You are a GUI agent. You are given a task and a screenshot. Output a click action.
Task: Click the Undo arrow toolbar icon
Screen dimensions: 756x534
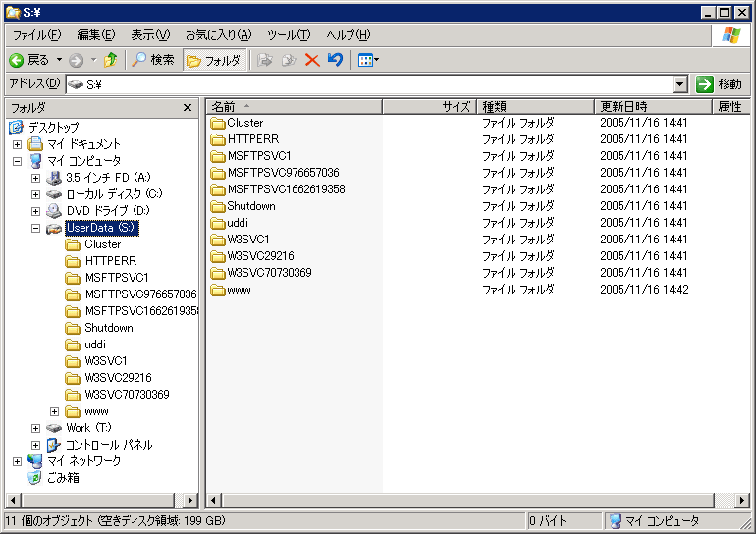point(336,60)
